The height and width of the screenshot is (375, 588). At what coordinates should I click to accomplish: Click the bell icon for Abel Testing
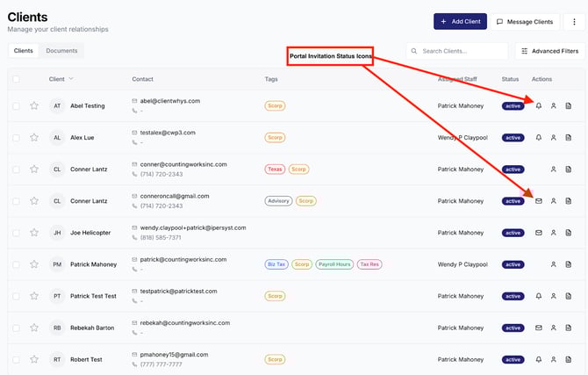coord(539,106)
